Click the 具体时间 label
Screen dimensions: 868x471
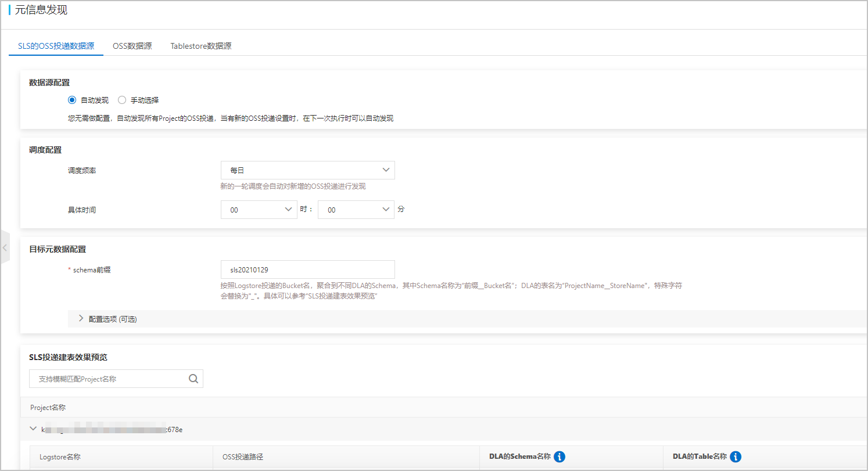click(x=82, y=210)
